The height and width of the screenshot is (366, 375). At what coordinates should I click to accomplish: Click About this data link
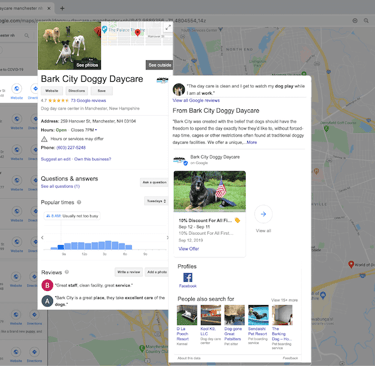point(189,358)
